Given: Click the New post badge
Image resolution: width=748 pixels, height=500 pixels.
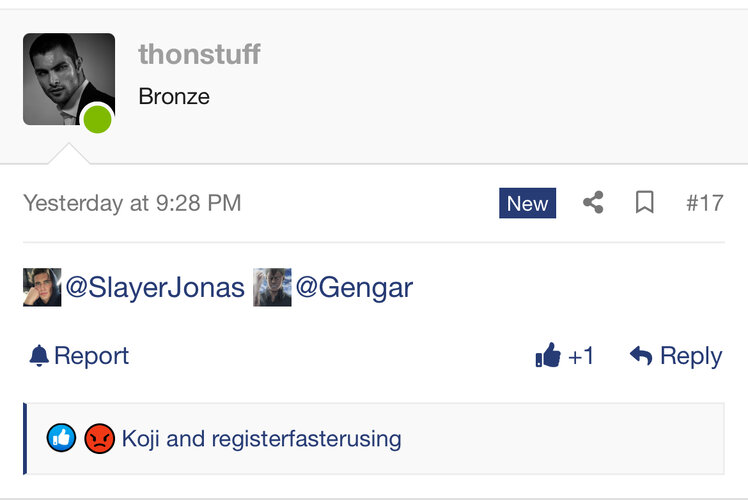Looking at the screenshot, I should pos(527,203).
